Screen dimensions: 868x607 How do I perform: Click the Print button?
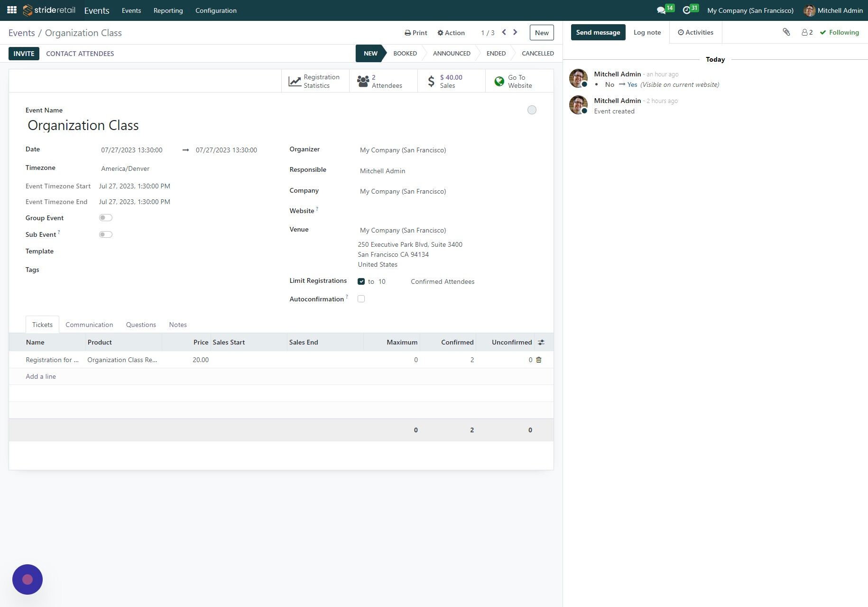point(416,33)
